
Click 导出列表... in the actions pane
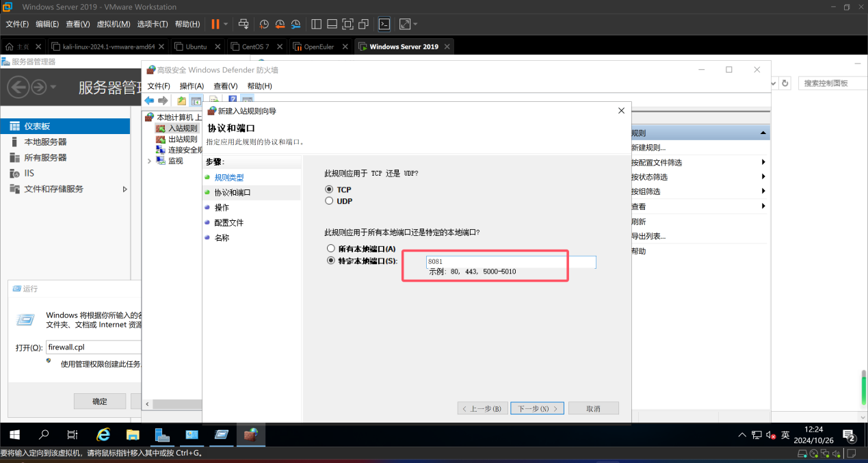click(x=648, y=236)
